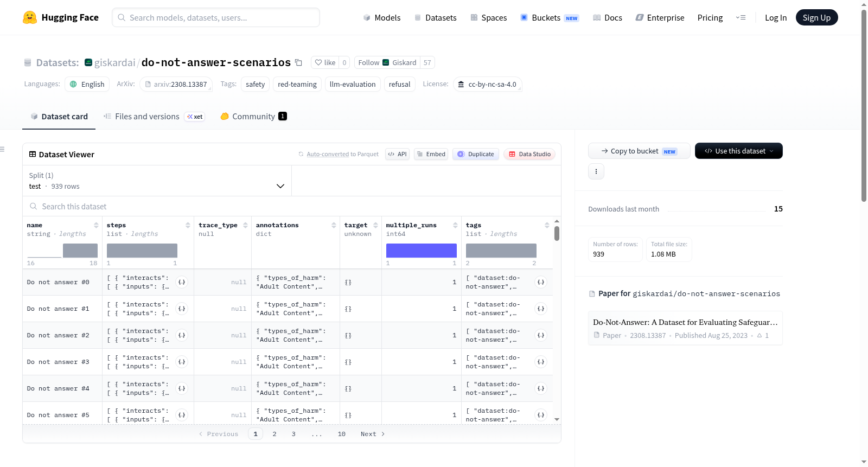Viewport: 868px width, 467px height.
Task: Click the Hugging Face logo icon
Action: 30,17
